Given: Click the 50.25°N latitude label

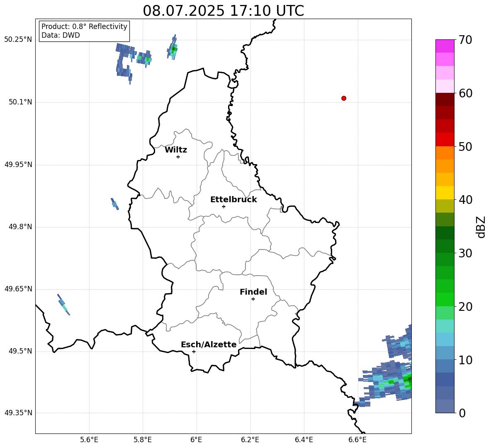Looking at the screenshot, I should click(18, 40).
